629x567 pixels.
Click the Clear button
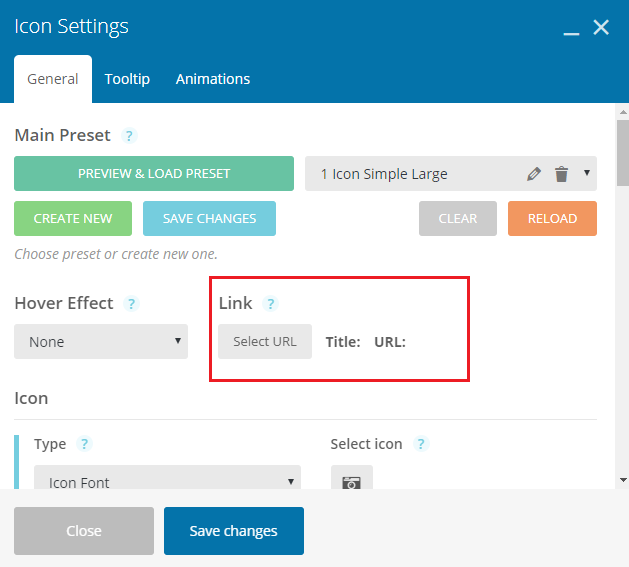click(458, 218)
